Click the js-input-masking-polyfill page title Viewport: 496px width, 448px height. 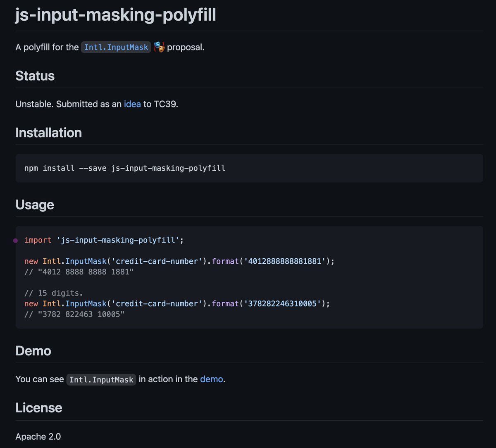click(116, 15)
